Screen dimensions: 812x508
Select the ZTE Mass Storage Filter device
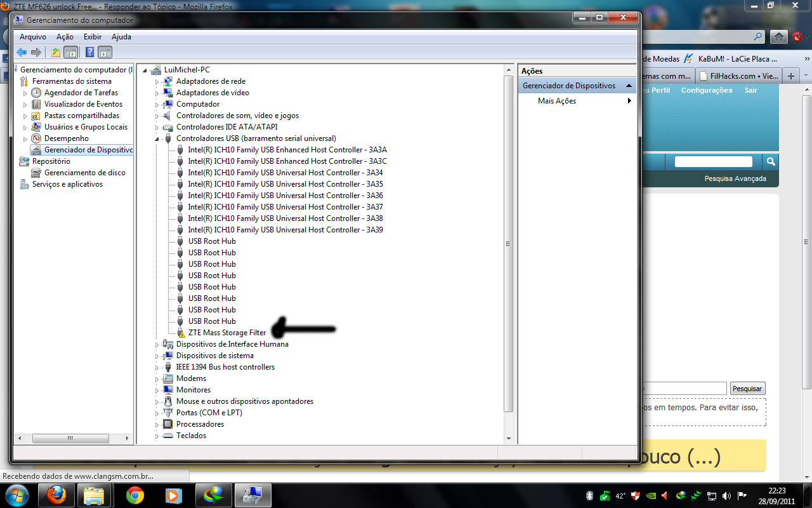point(227,333)
